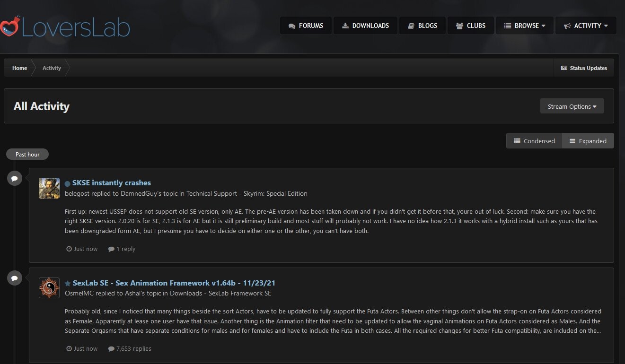Click star icon next to SexLab SE topic
This screenshot has height=364, width=625.
[68, 283]
